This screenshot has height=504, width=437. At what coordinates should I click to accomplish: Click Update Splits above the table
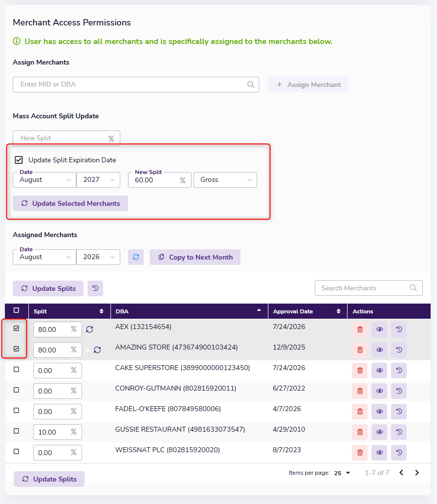48,288
